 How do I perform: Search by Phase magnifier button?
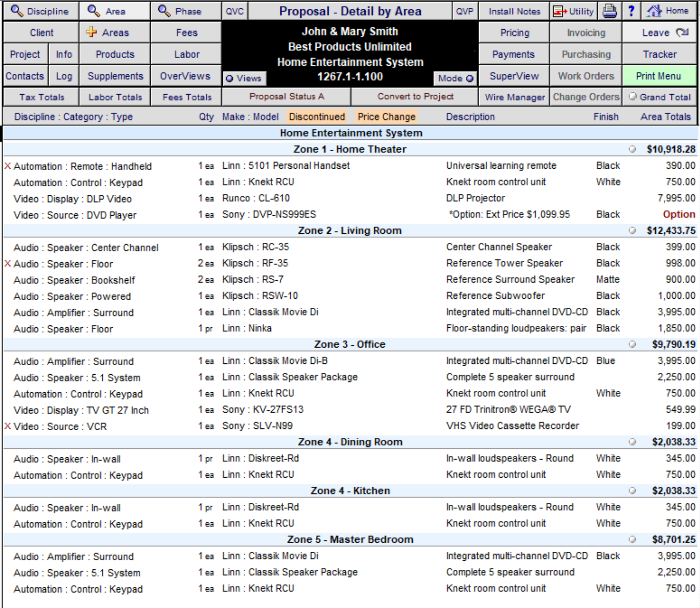(186, 11)
